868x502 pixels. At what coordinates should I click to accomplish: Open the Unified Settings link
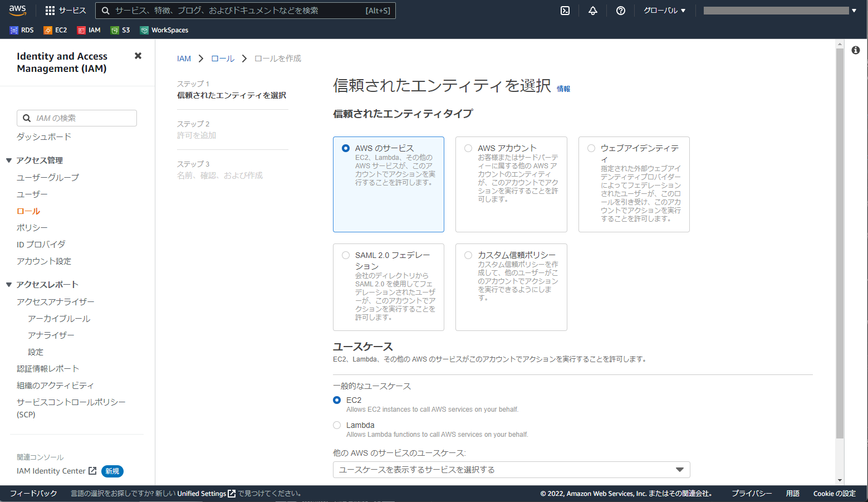point(202,494)
